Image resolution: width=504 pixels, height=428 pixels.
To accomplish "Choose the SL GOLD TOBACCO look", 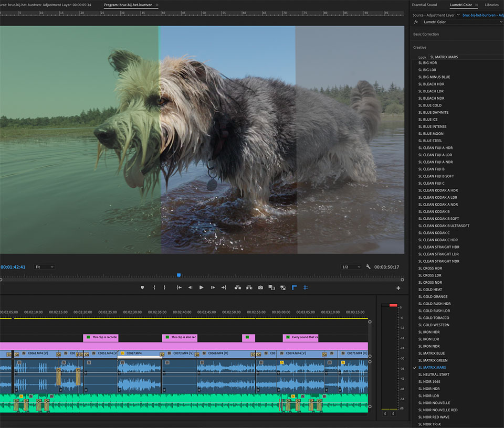I will point(434,318).
